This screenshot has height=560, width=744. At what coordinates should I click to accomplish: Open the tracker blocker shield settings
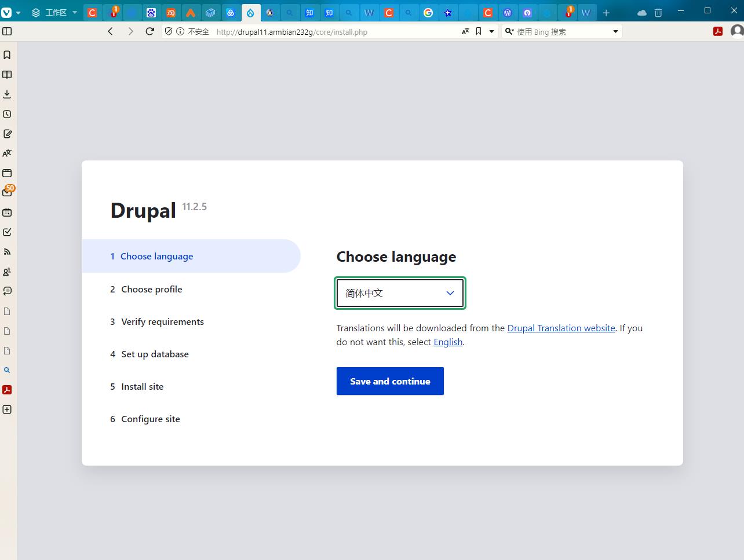[x=169, y=31]
